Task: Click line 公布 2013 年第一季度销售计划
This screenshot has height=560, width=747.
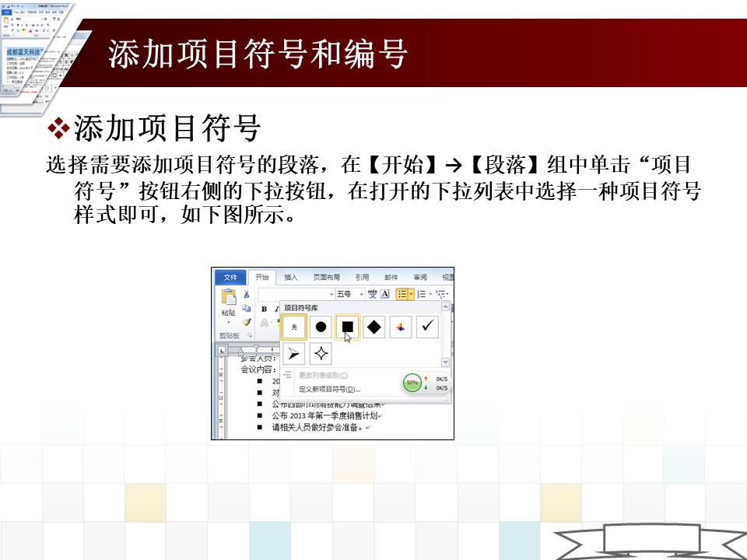Action: pos(325,415)
